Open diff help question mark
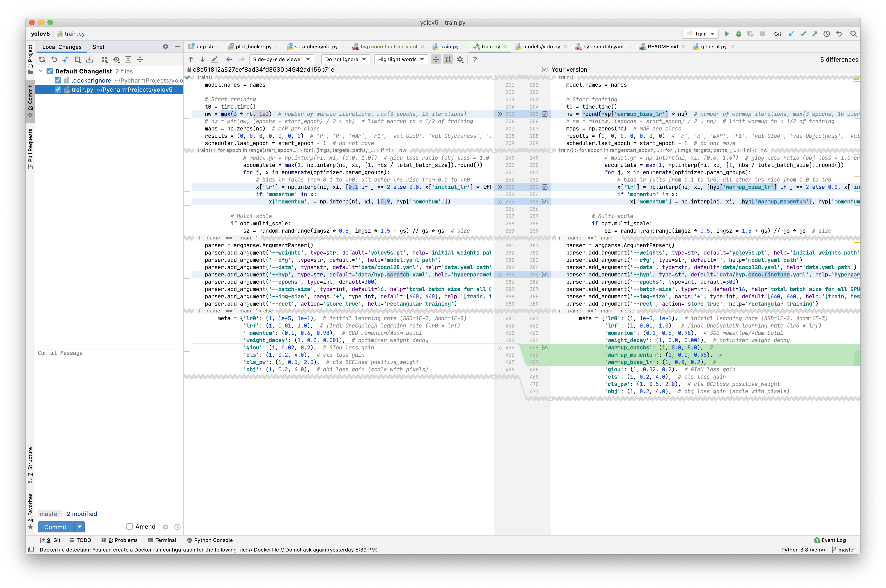Viewport: 886px width, 588px height. click(x=475, y=59)
